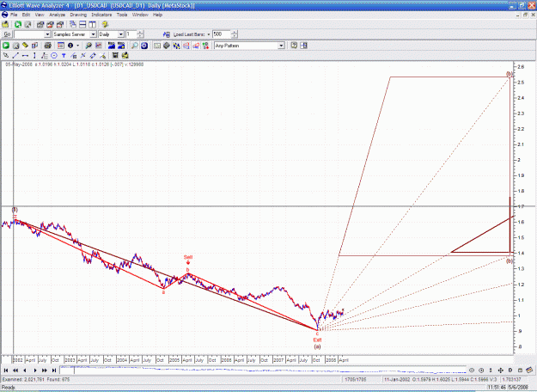Click the Examined Found status bar text

click(x=36, y=379)
